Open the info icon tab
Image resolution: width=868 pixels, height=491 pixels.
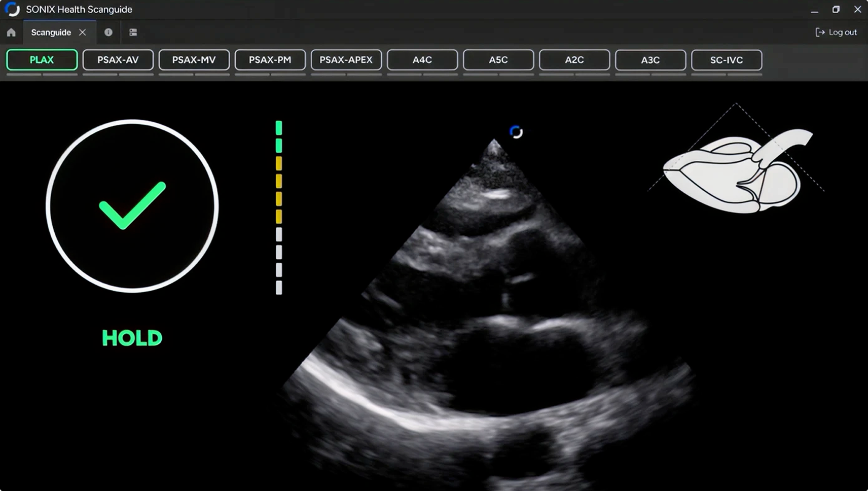coord(108,32)
